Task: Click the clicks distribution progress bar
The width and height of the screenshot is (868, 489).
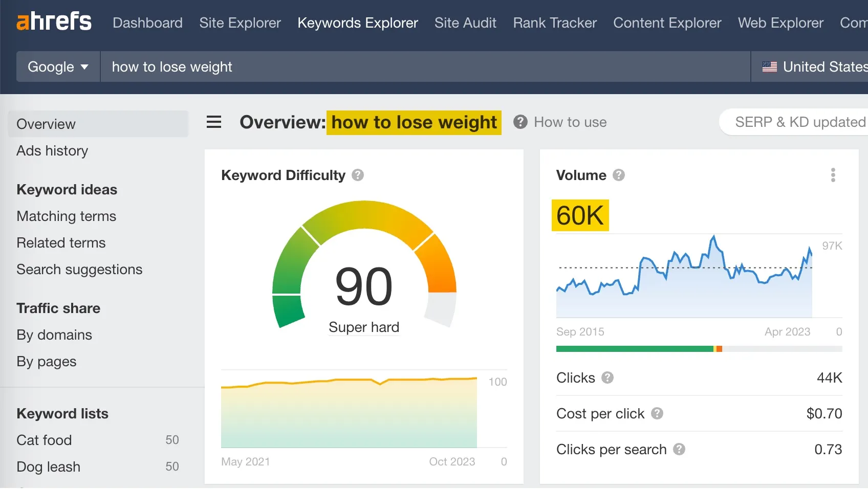Action: pos(699,349)
